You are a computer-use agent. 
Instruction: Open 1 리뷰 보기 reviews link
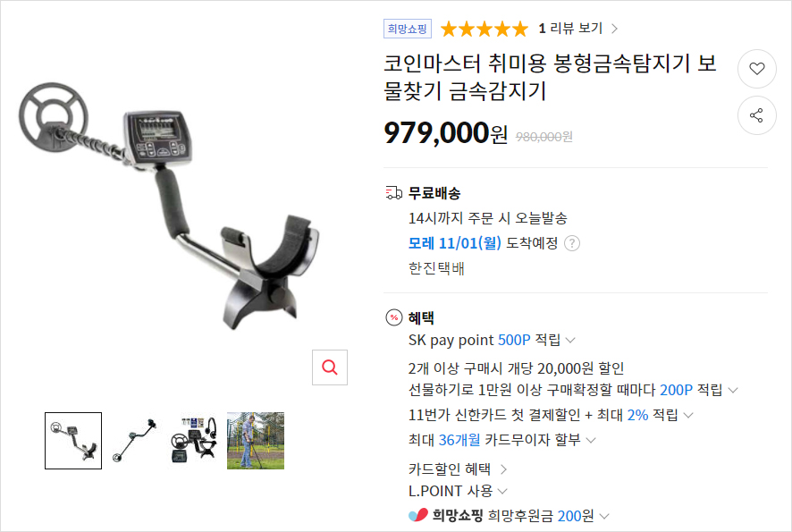pyautogui.click(x=577, y=29)
